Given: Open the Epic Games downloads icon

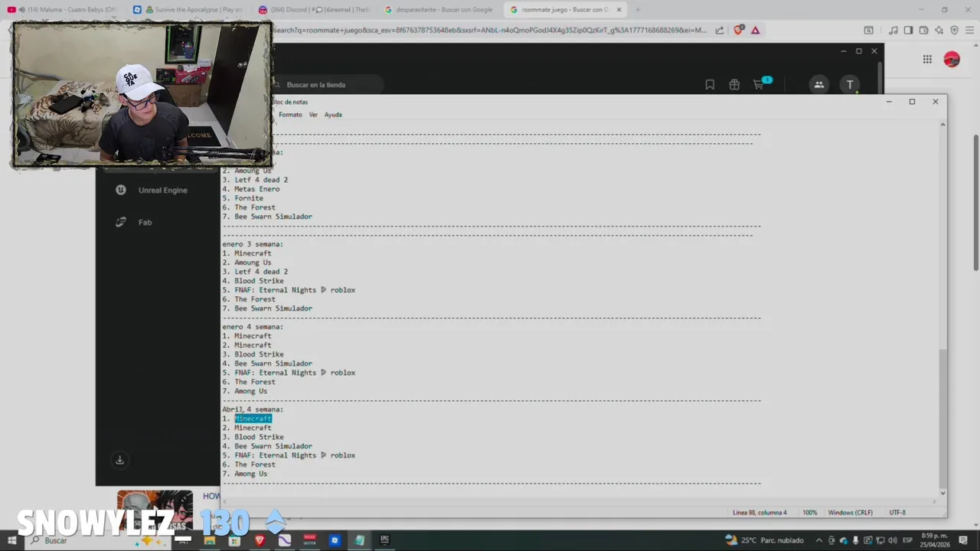Looking at the screenshot, I should 119,460.
